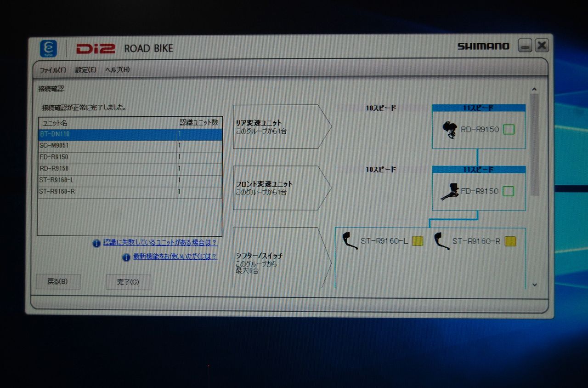Viewport: 588px width, 388px height.
Task: Click the フロント変速ユニット group label
Action: tap(264, 184)
